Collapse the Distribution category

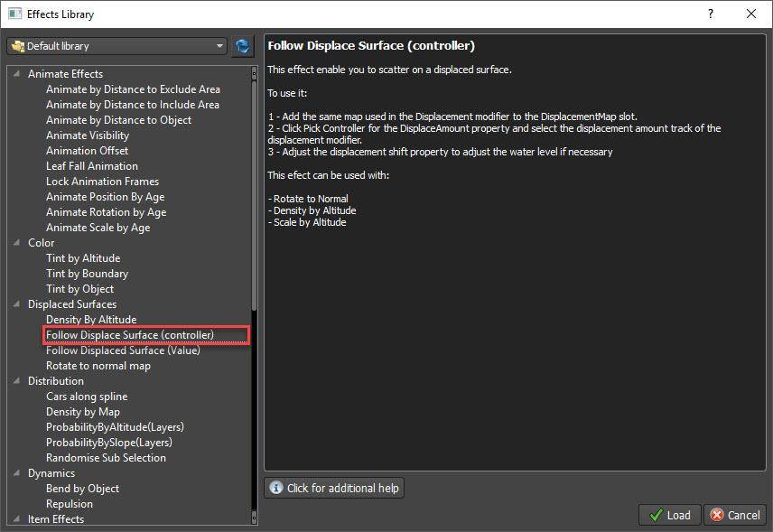(16, 381)
